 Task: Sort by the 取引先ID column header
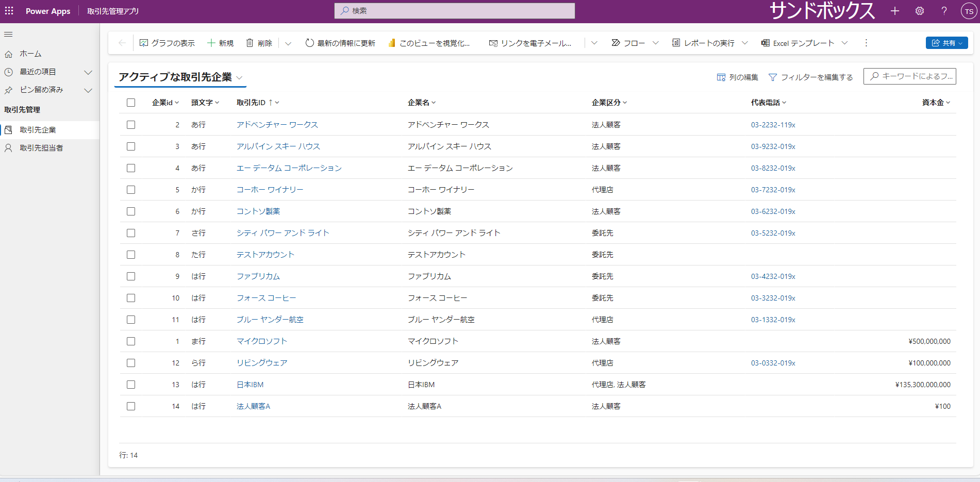(x=258, y=103)
